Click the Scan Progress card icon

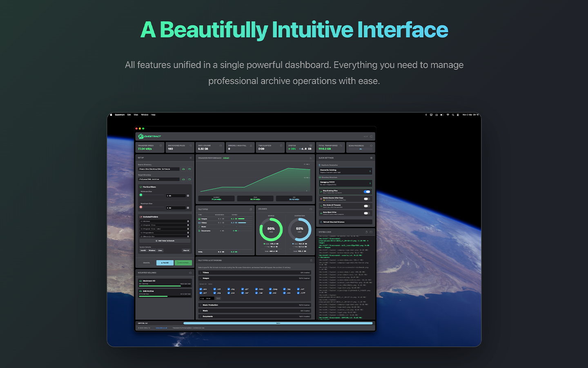tap(371, 146)
